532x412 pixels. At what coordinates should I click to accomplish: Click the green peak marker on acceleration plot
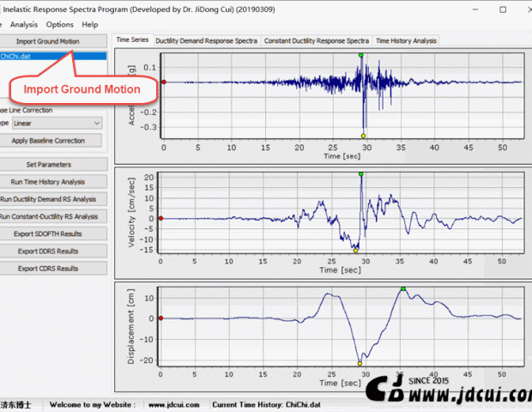[361, 54]
